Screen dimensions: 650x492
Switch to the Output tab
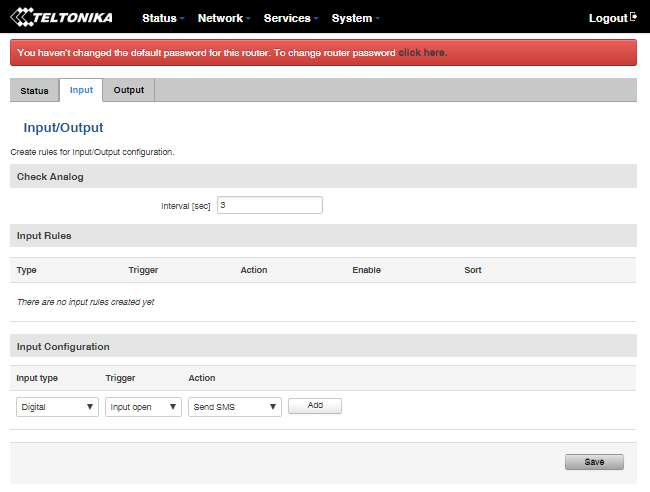pos(128,90)
